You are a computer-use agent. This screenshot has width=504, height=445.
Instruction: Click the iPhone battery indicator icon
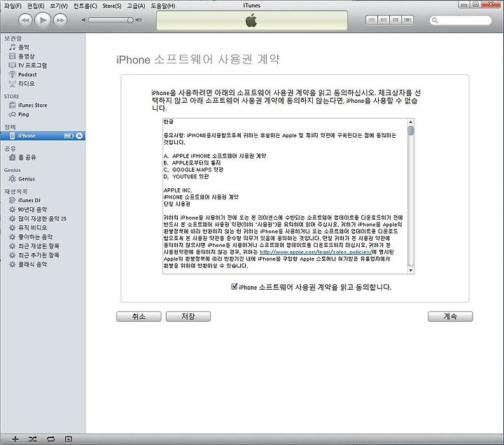(x=69, y=136)
